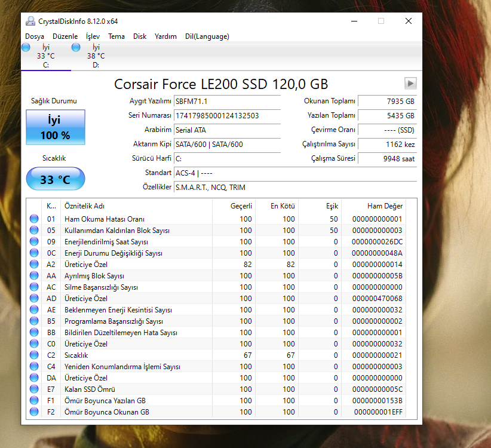
Task: Click status orb in the C0 row
Action: [34, 343]
